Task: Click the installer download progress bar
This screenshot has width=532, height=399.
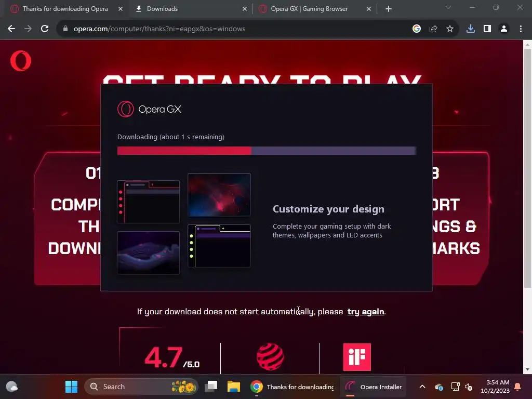Action: 267,151
